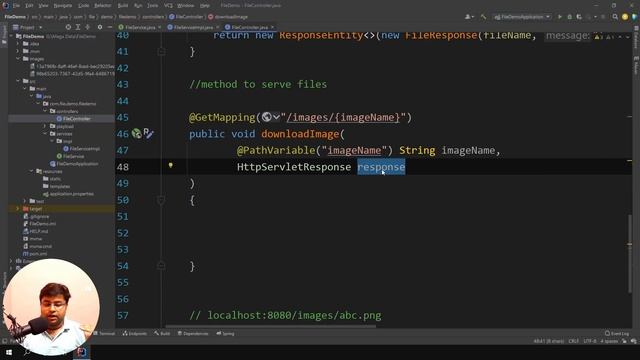Viewport: 640px width, 360px height.
Task: Expand the test folder in tree
Action: point(25,201)
